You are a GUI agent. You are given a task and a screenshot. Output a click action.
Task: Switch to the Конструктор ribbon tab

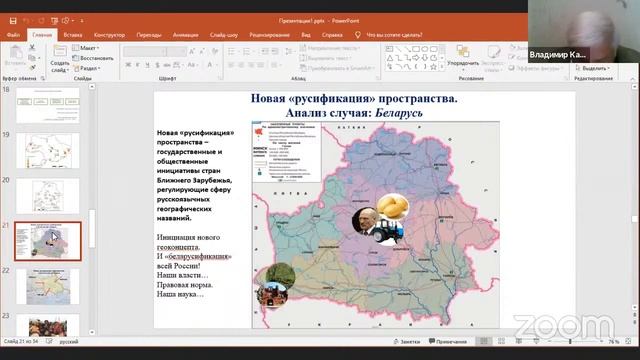coord(109,35)
